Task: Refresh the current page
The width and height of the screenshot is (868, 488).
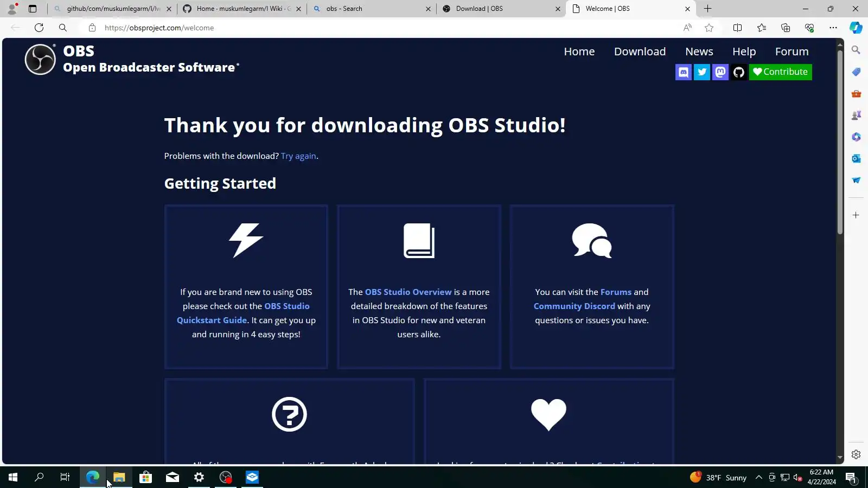Action: (39, 28)
